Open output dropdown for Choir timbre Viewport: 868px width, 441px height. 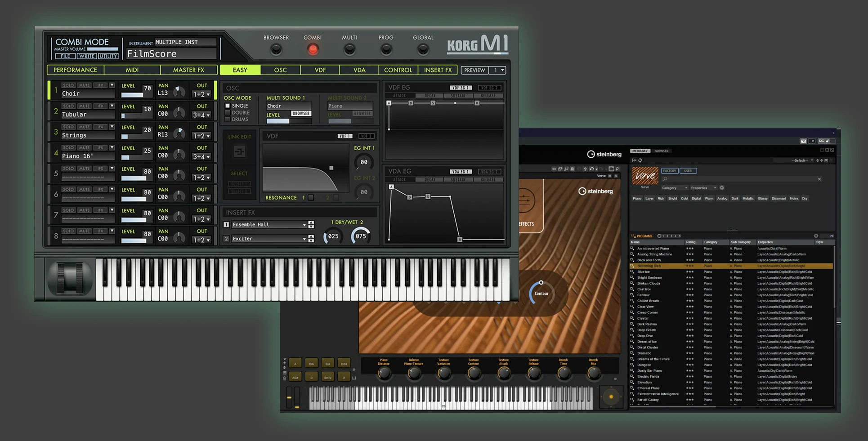click(201, 94)
